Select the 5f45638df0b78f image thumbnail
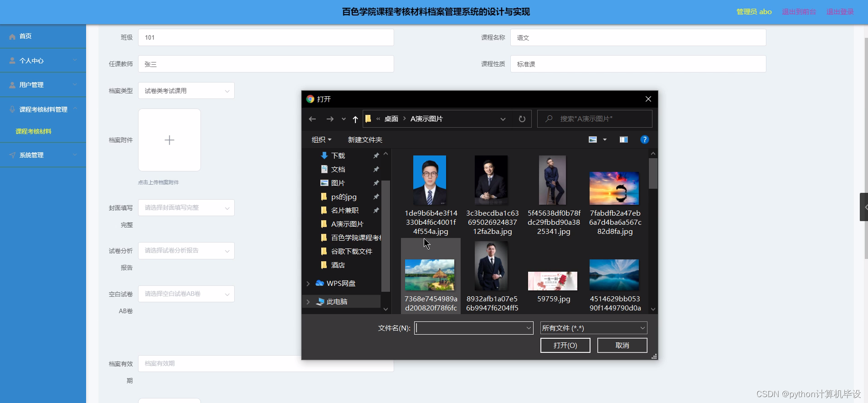This screenshot has width=868, height=403. (x=553, y=180)
